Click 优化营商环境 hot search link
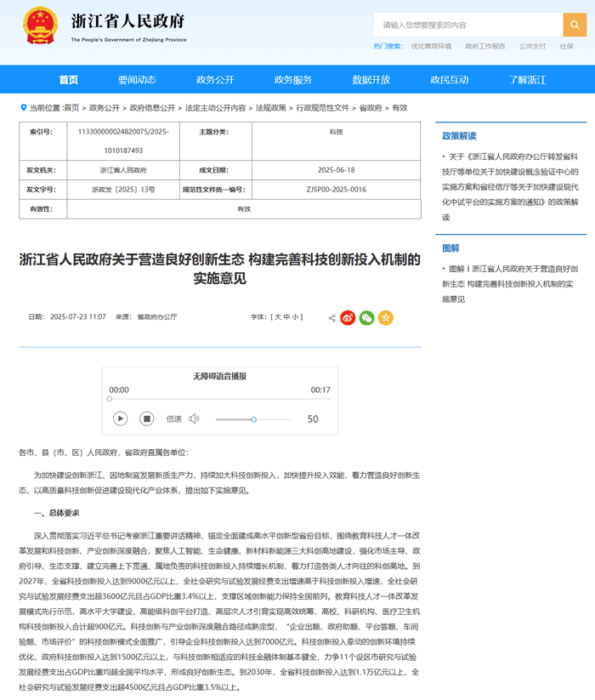This screenshot has height=700, width=595. tap(431, 46)
